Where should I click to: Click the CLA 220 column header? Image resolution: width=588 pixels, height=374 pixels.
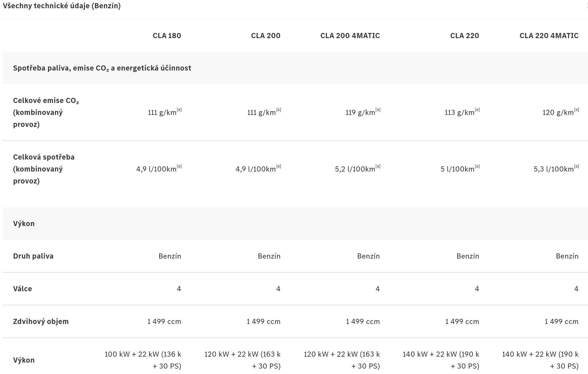pos(464,36)
